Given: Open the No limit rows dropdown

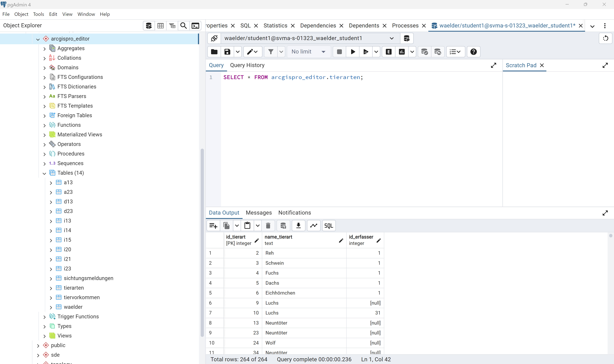Looking at the screenshot, I should (308, 52).
